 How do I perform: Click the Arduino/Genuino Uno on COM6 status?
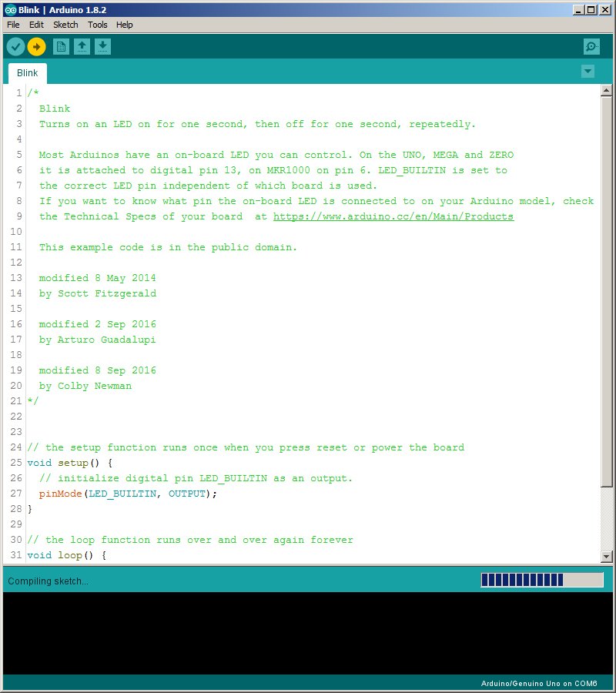point(538,684)
